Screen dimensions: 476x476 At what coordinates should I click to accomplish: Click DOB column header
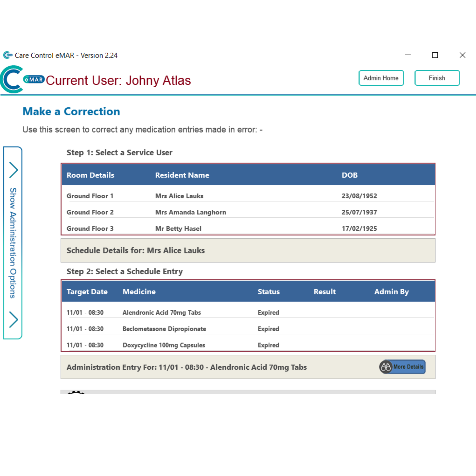point(349,175)
